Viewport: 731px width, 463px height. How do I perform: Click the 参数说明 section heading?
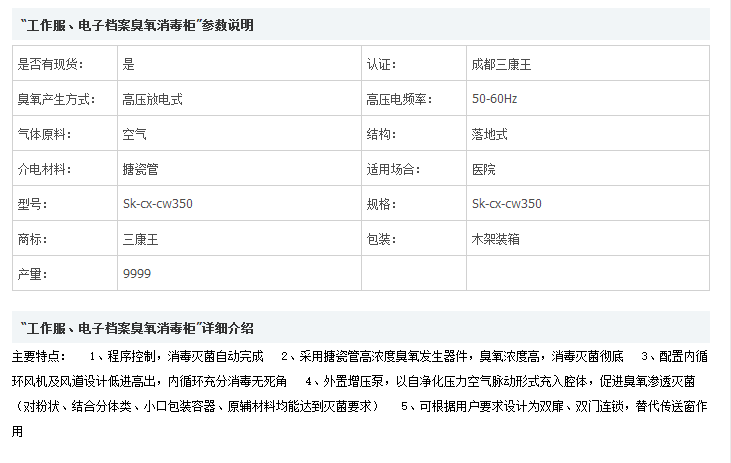point(136,25)
